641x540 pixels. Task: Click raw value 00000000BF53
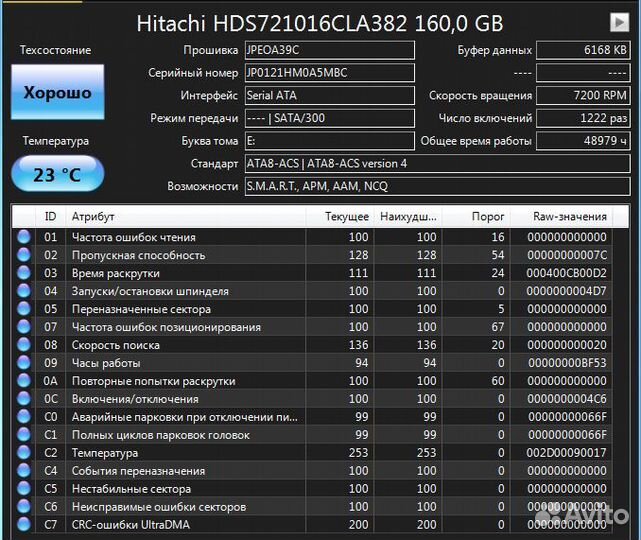[x=567, y=363]
